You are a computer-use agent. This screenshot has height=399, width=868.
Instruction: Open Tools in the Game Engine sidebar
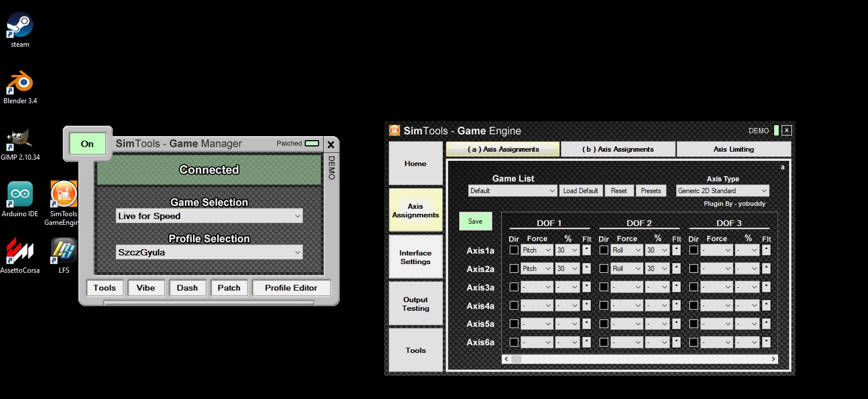[415, 350]
